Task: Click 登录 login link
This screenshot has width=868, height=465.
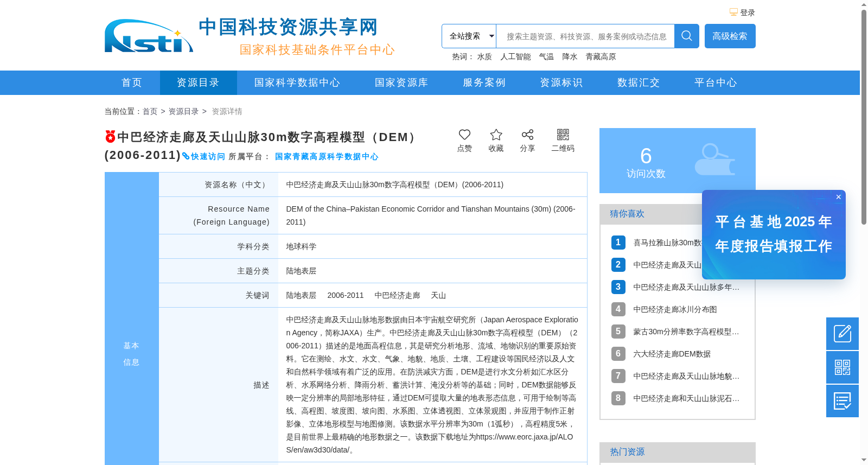Action: click(x=748, y=12)
